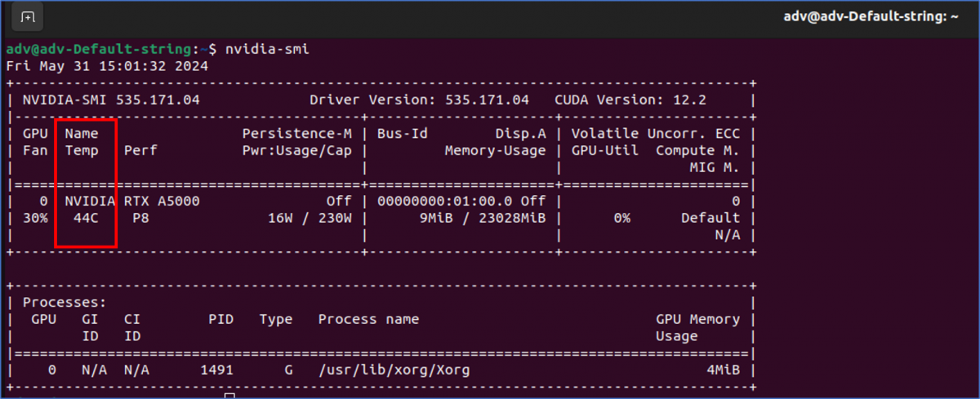Screen dimensions: 980x399
Task: Click the Processes: section header
Action: (x=56, y=302)
